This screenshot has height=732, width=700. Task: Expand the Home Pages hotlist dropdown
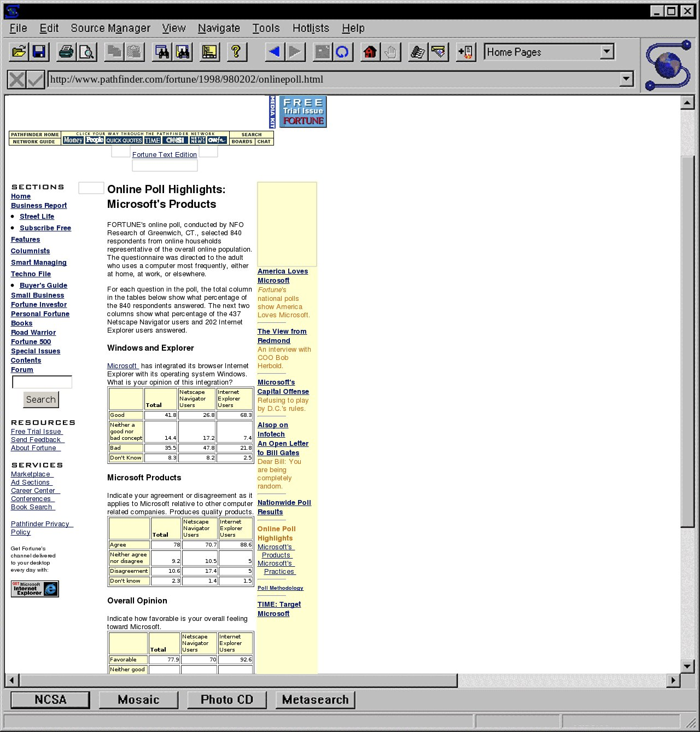[606, 52]
